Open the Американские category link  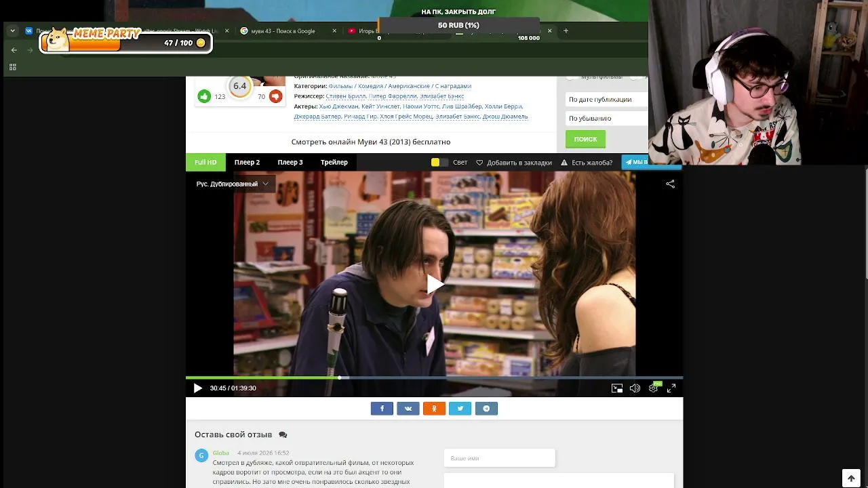409,86
